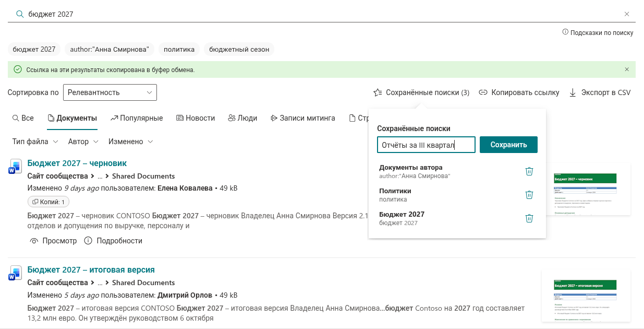The height and width of the screenshot is (329, 644).
Task: Click author name Дмитрий Орлов
Action: point(185,295)
